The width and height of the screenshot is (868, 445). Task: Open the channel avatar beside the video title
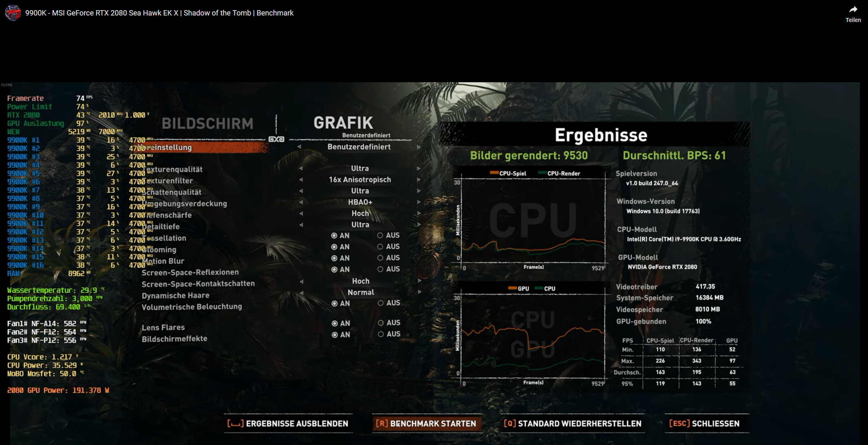click(x=13, y=13)
